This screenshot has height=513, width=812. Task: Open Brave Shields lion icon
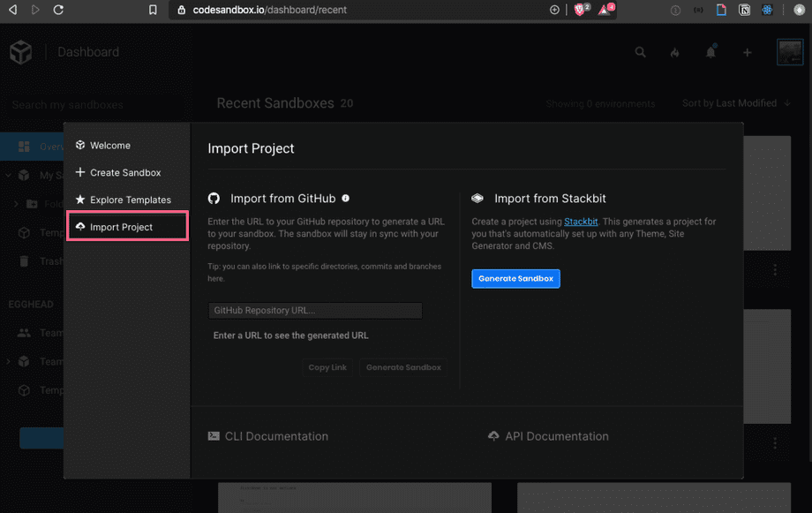580,10
